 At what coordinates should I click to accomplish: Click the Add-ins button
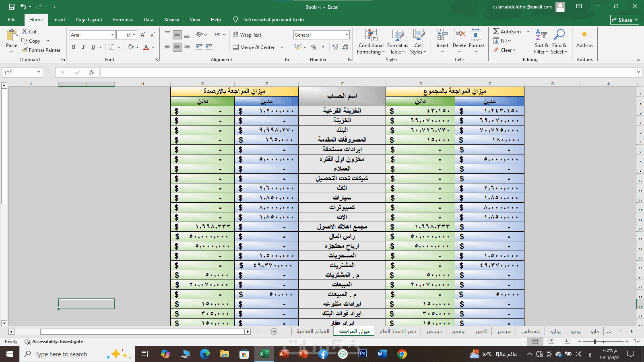[x=584, y=39]
